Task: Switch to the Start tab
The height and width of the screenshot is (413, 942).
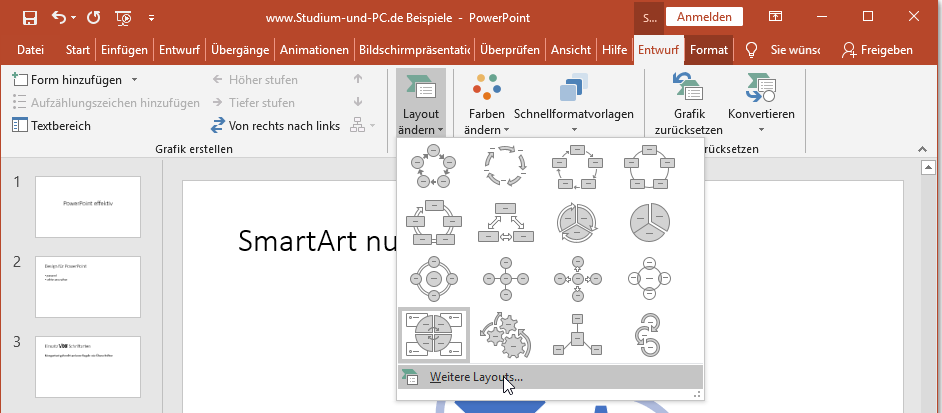Action: coord(77,50)
